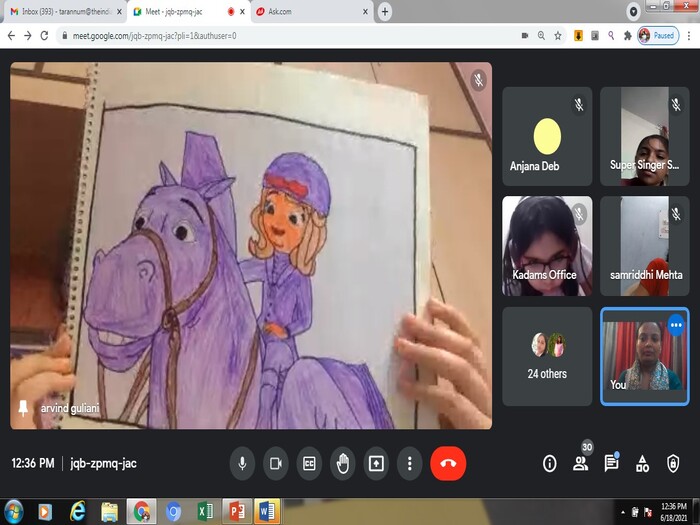
Task: Reload the Meet page
Action: coord(44,36)
